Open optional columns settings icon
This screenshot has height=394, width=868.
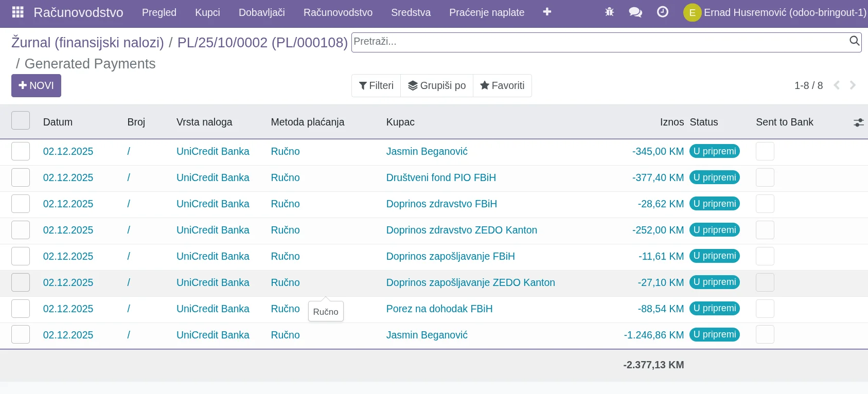pyautogui.click(x=858, y=122)
